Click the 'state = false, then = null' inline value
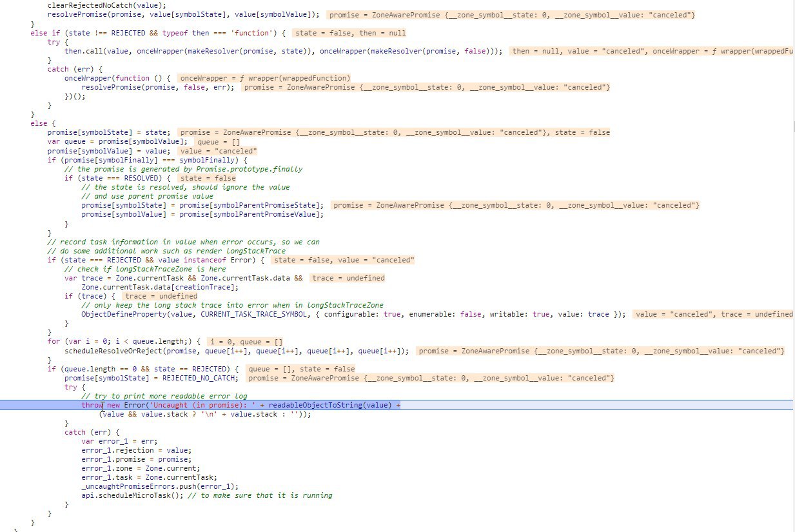This screenshot has height=532, width=795. (351, 32)
